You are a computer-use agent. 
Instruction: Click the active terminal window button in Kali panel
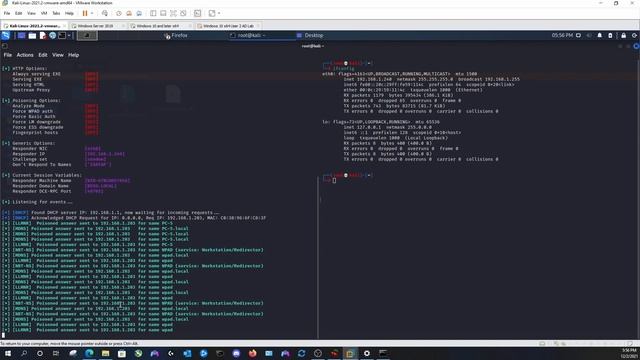click(87, 36)
